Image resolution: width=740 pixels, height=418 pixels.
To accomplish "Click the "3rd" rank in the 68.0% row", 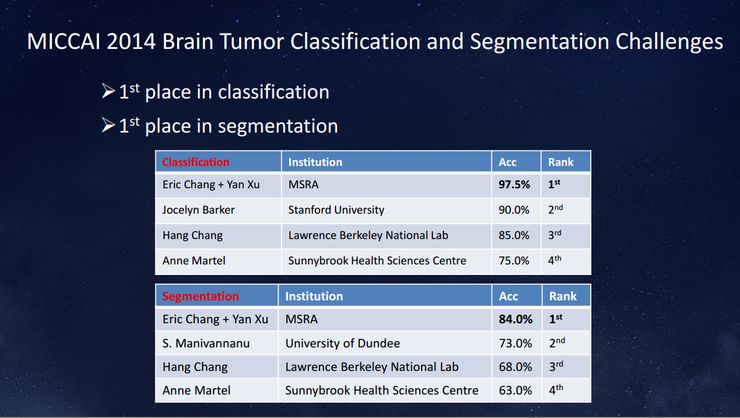I will pos(556,367).
